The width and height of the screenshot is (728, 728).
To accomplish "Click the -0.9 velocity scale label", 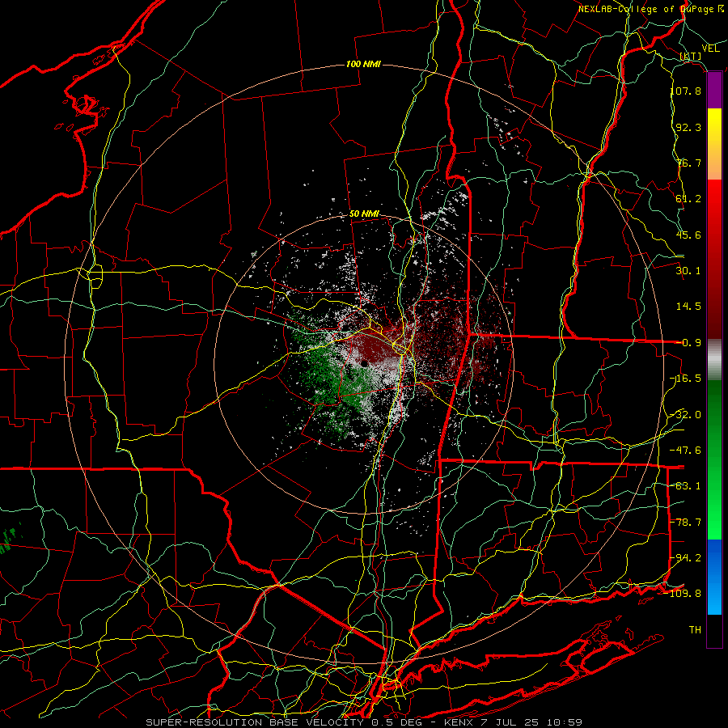I will [x=688, y=343].
